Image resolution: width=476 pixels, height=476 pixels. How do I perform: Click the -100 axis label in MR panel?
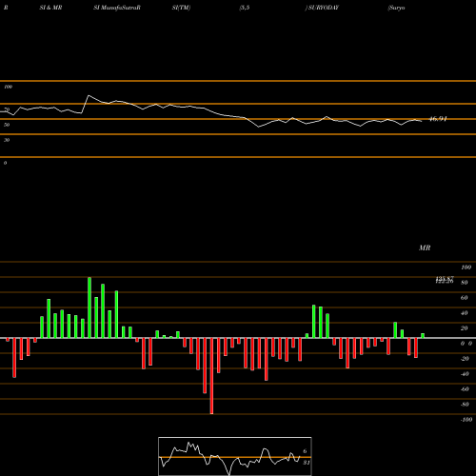tap(466, 420)
